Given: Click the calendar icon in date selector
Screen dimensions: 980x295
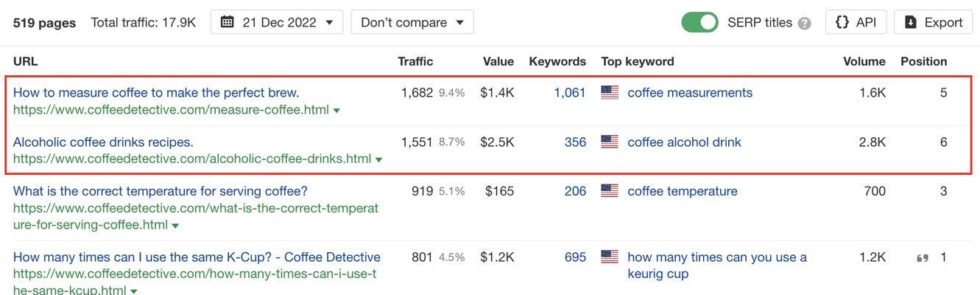Looking at the screenshot, I should tap(228, 22).
